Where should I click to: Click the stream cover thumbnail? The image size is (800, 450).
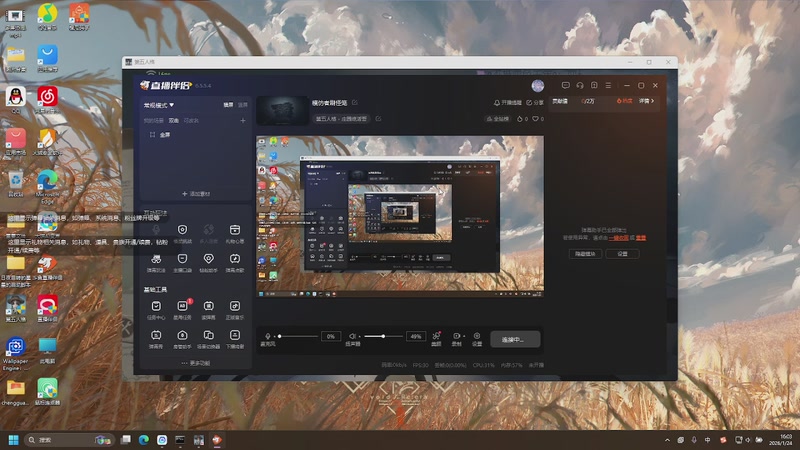point(282,111)
